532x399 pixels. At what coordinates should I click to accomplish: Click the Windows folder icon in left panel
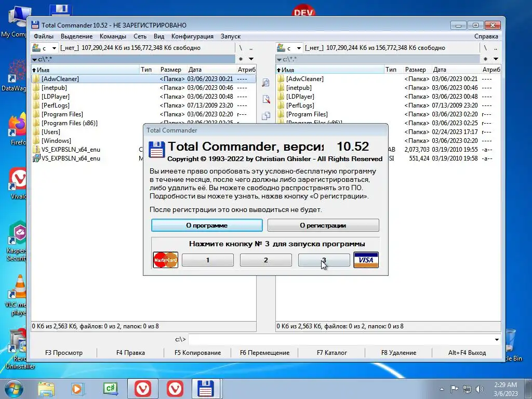(x=36, y=140)
